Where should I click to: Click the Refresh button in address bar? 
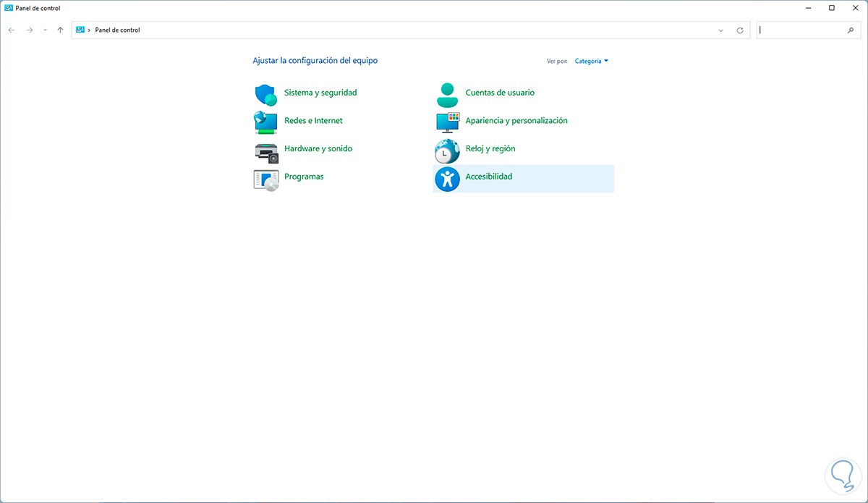coord(740,30)
